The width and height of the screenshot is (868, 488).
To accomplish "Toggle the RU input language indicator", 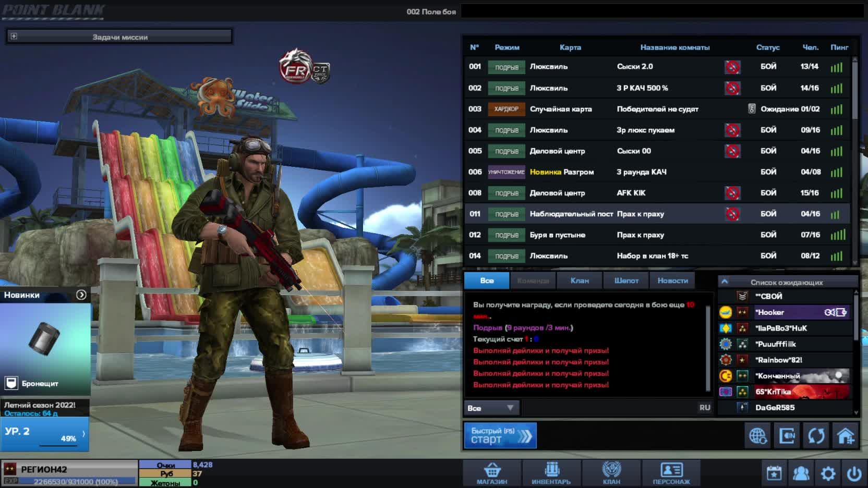I will coord(705,408).
